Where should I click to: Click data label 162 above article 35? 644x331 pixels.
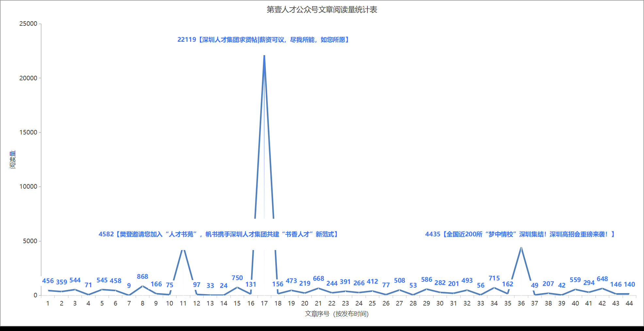(x=508, y=284)
